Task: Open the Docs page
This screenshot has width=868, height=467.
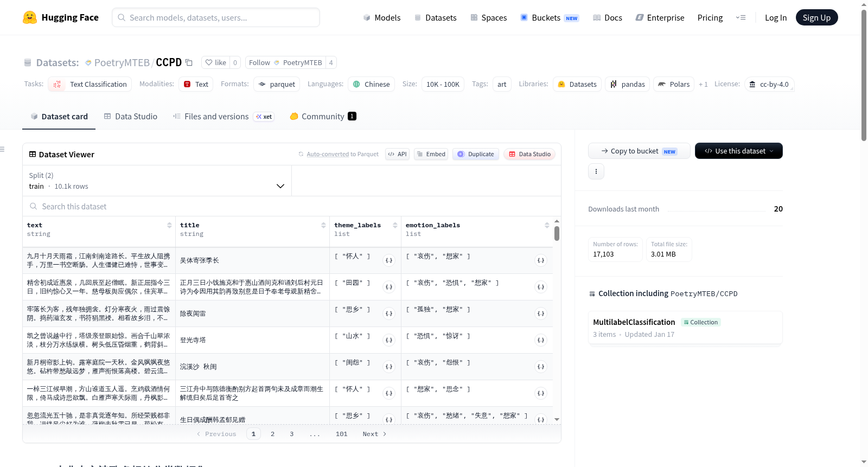Action: 607,17
